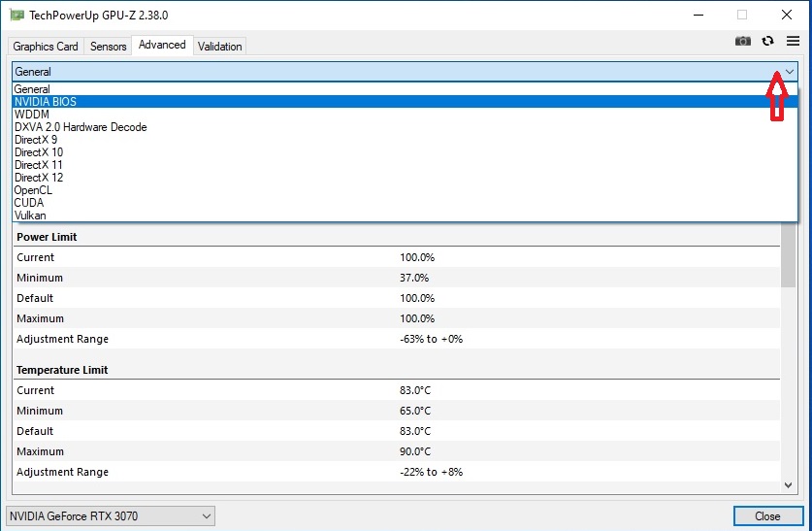
Task: Choose WDDM in the category list
Action: (x=32, y=115)
